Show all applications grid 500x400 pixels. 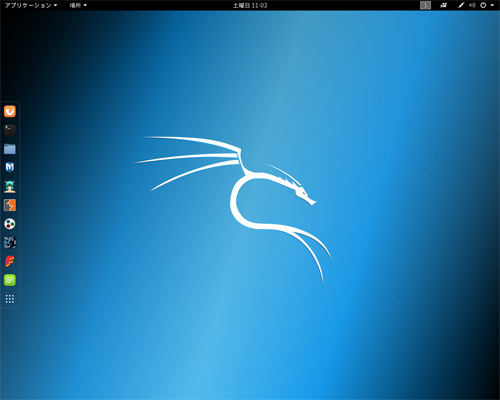click(x=10, y=299)
